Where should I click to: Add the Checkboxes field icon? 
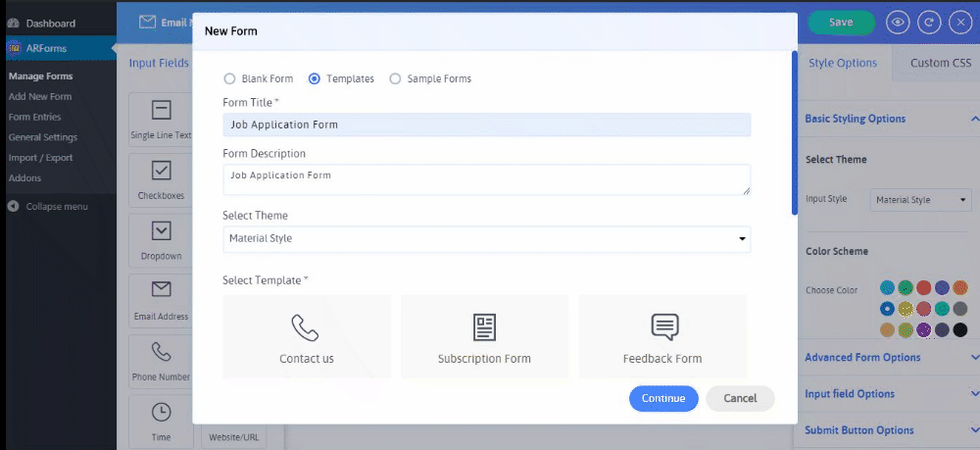pos(161,171)
